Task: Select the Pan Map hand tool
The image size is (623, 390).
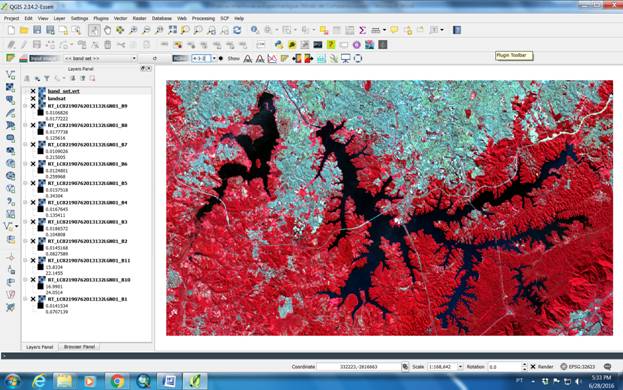Action: coord(107,30)
